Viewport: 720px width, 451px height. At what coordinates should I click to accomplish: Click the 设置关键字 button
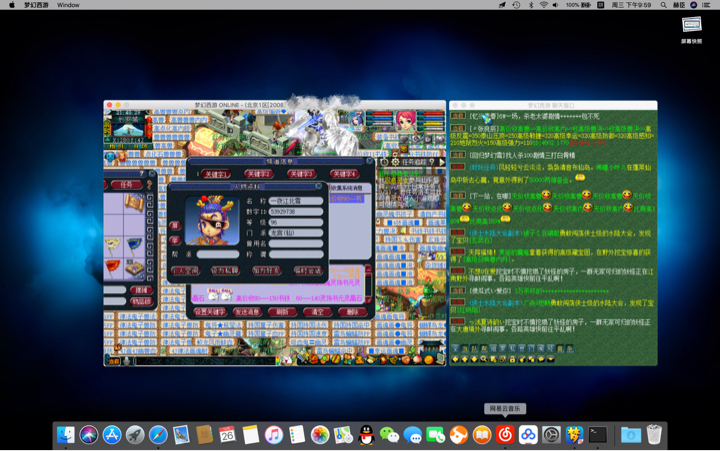209,312
